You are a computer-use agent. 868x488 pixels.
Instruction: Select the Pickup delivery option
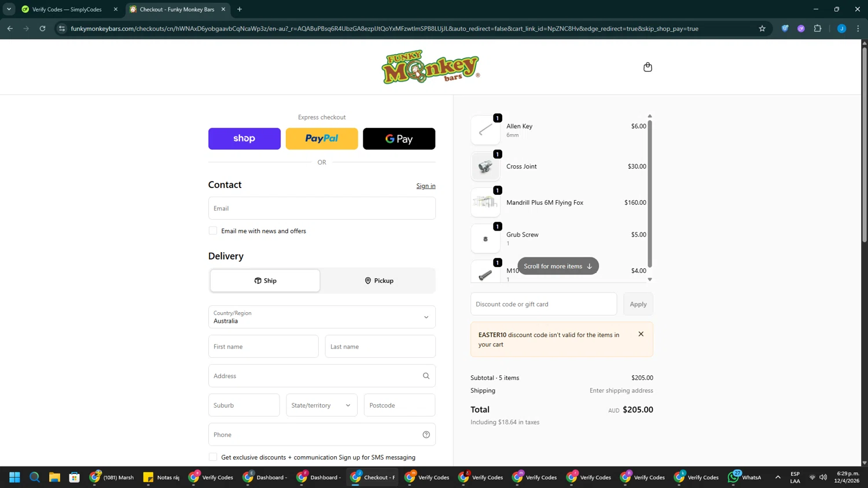379,280
